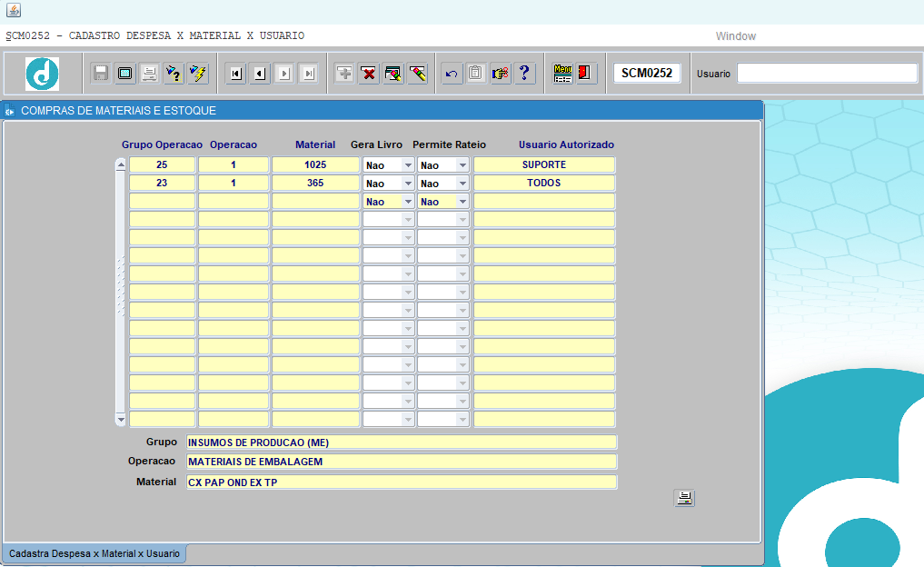Screen dimensions: 924x567
Task: Select the Cadastra Despesa x Material x Usuario tab
Action: pos(94,553)
